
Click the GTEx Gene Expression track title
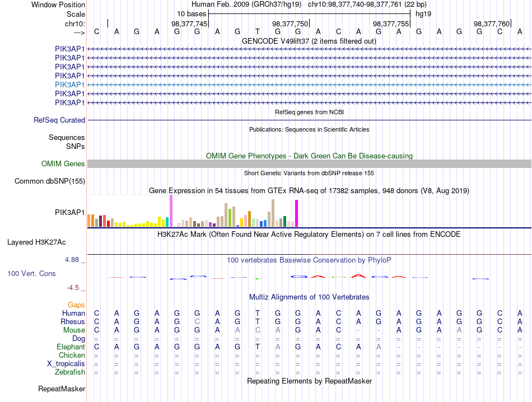pos(309,191)
